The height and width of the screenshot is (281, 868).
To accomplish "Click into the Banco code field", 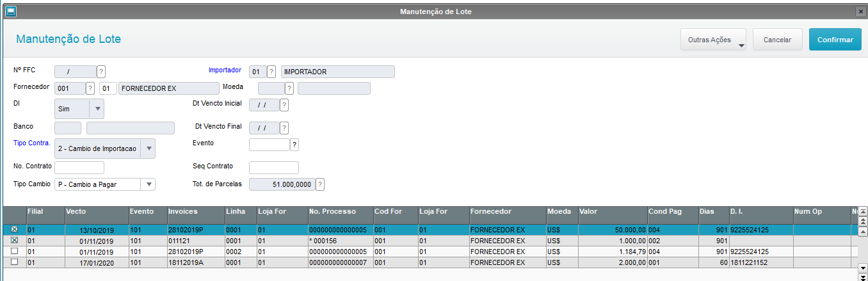I will tap(68, 128).
